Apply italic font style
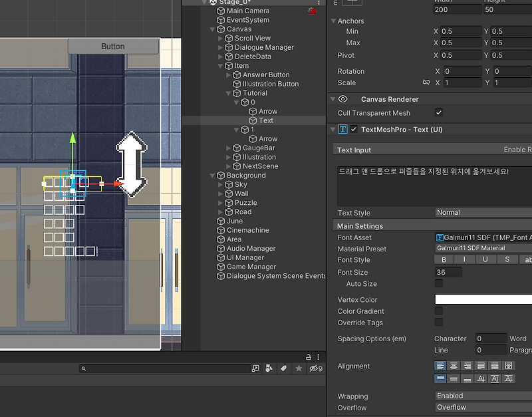 tap(464, 259)
